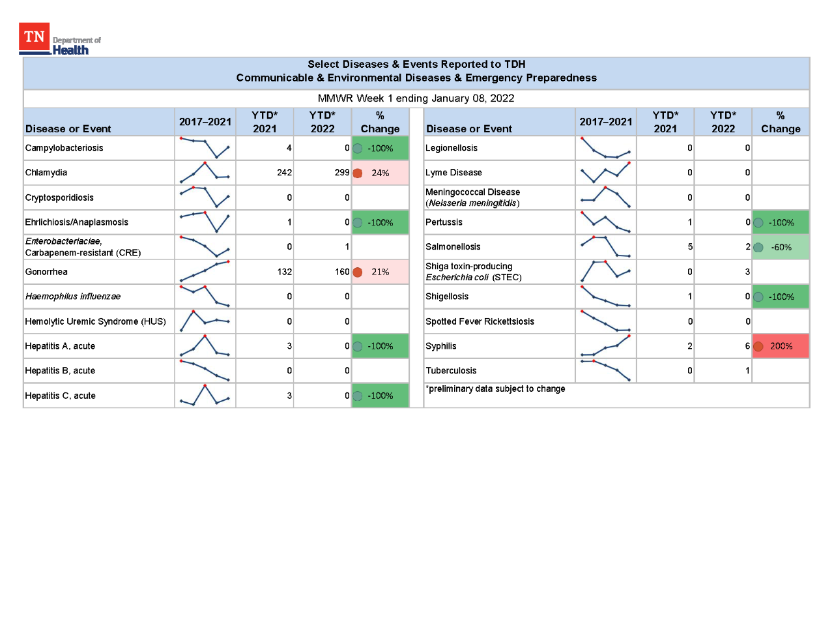This screenshot has width=834, height=644.
Task: Click the TN Department of Health logo
Action: pos(60,39)
